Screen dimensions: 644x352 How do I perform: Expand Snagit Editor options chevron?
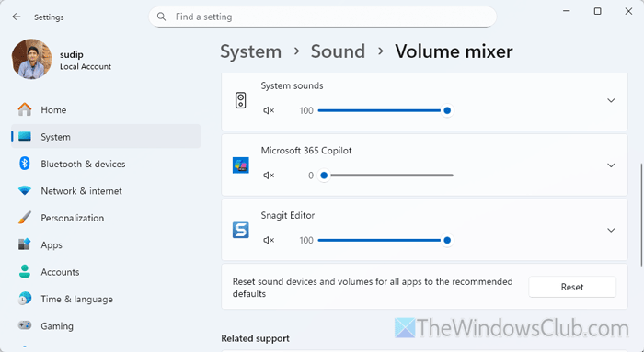click(x=611, y=230)
